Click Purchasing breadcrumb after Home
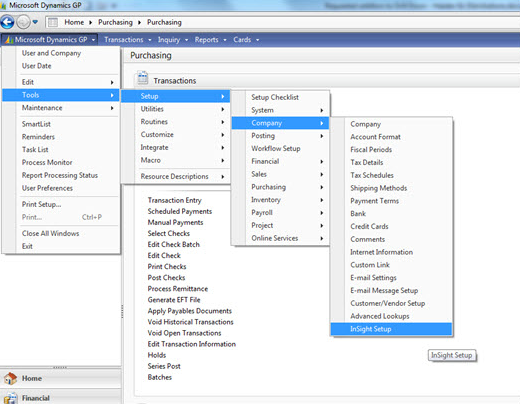 point(115,22)
